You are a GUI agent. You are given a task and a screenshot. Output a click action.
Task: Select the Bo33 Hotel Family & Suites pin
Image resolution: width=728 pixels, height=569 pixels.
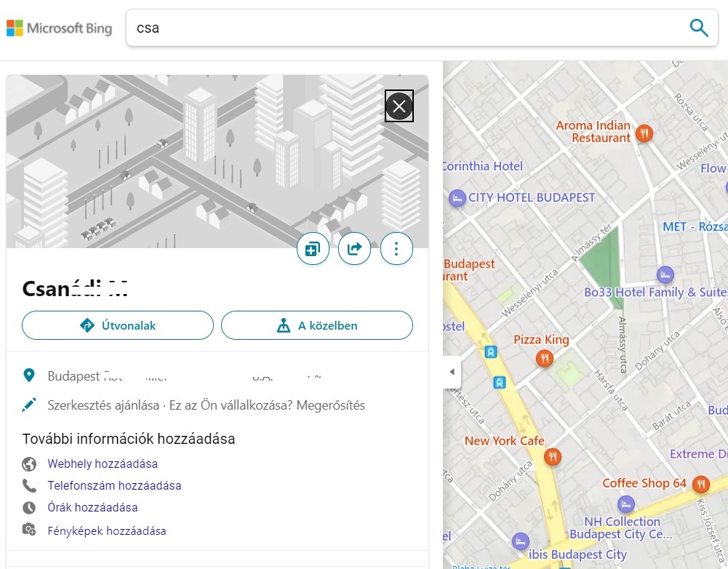coord(665,274)
